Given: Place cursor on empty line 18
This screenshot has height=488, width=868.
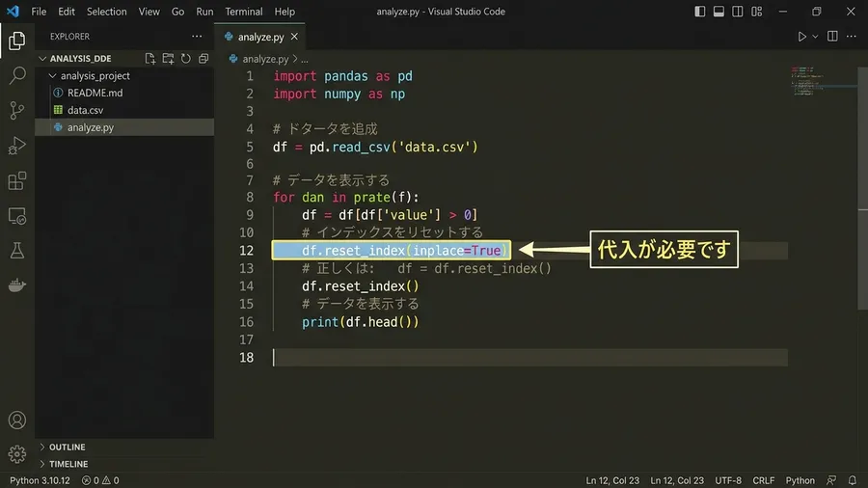Looking at the screenshot, I should 529,358.
